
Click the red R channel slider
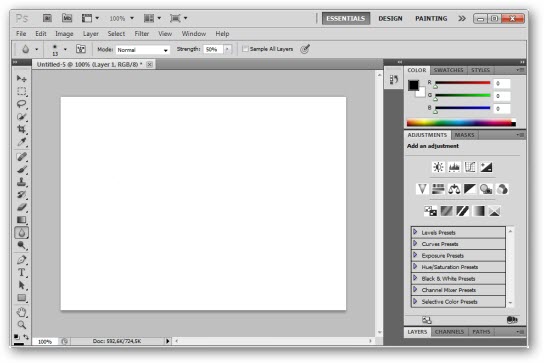coord(462,83)
